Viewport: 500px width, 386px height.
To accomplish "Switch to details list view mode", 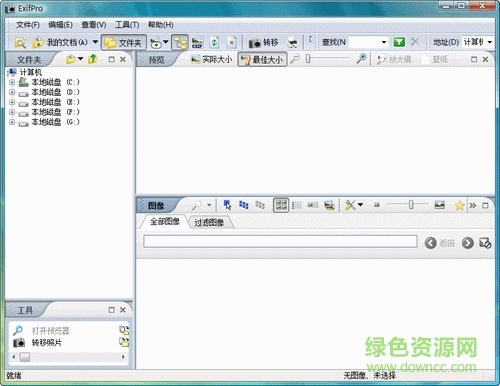I will coord(297,205).
